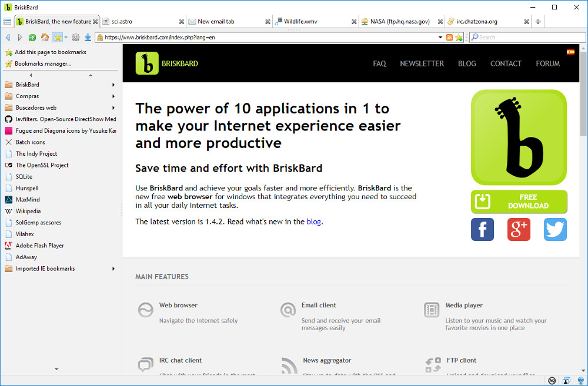Switch language using the Spanish flag icon
The height and width of the screenshot is (386, 588).
pos(570,52)
